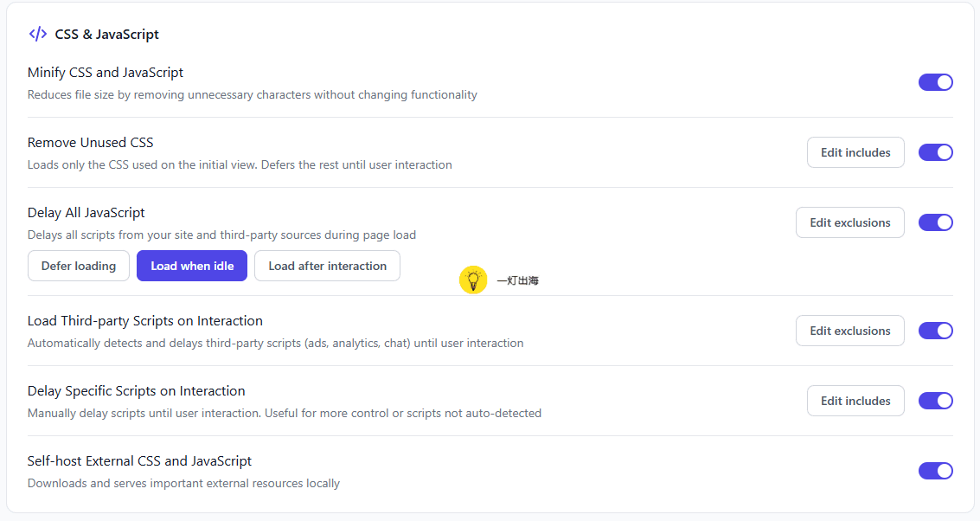Click the CSS & JavaScript code brackets icon
Viewport: 980px width, 521px height.
37,34
